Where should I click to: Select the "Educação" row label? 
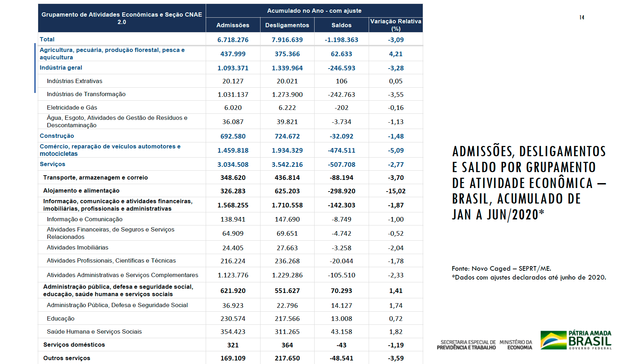tap(60, 318)
